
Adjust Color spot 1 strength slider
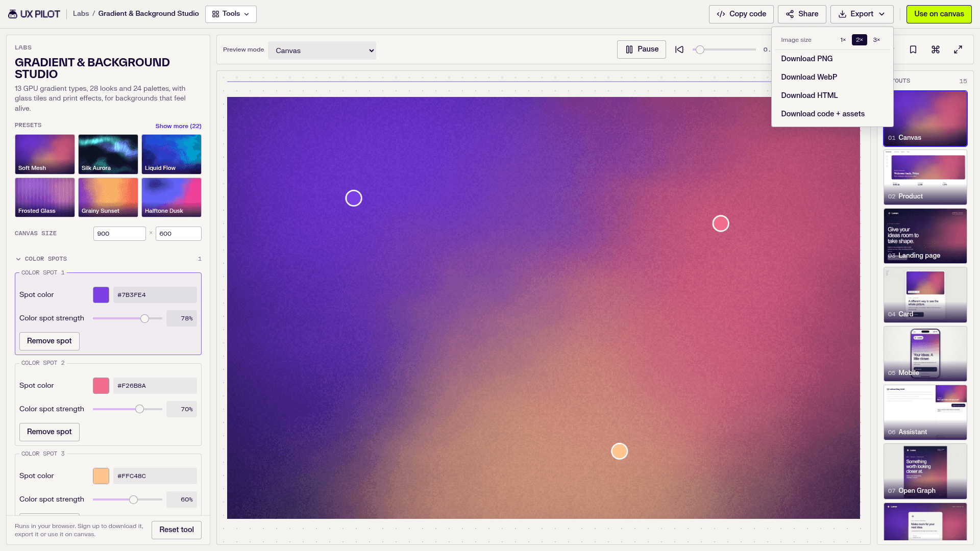128,318
